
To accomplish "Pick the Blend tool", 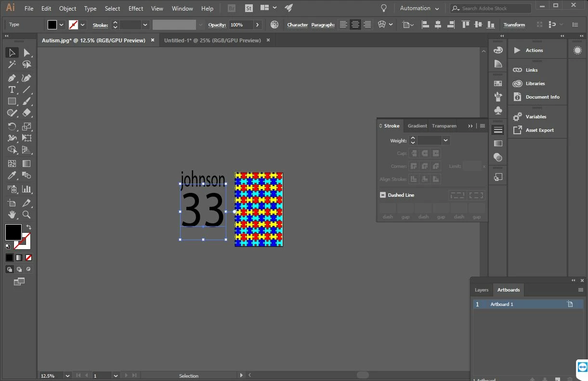I will pyautogui.click(x=27, y=175).
